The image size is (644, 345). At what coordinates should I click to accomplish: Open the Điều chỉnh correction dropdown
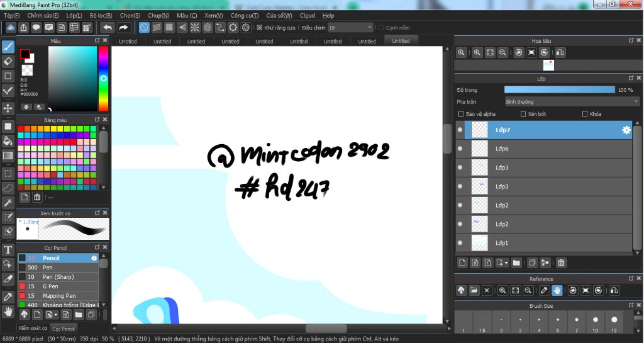tap(350, 28)
